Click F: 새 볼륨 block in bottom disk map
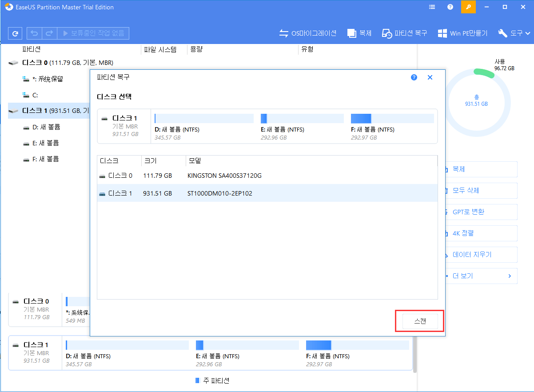Image resolution: width=534 pixels, height=392 pixels. point(357,353)
